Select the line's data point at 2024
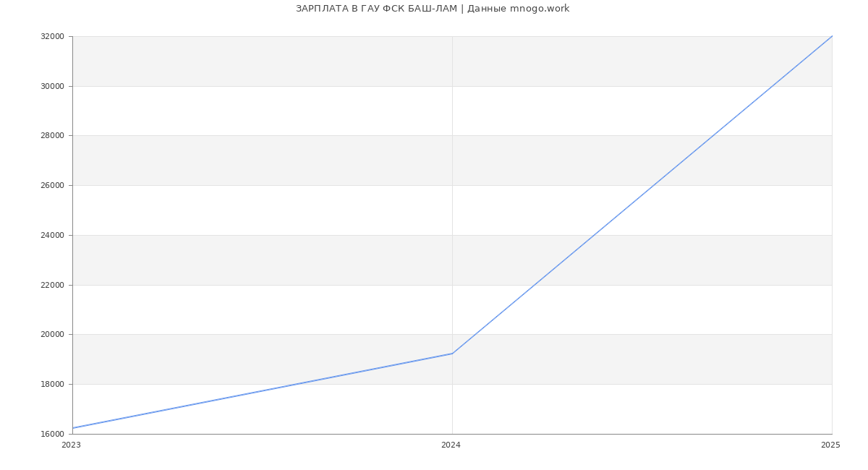Image resolution: width=868 pixels, height=470 pixels. 452,354
